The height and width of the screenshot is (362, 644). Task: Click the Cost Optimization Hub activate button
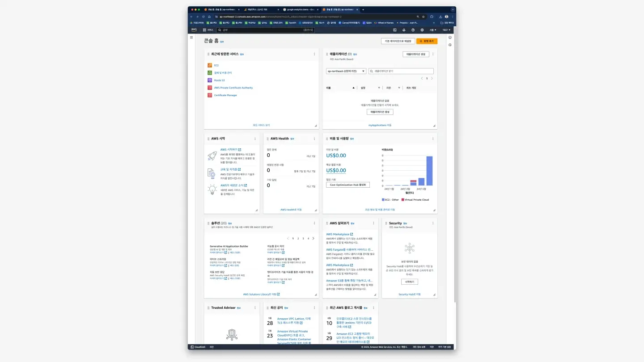tap(348, 185)
